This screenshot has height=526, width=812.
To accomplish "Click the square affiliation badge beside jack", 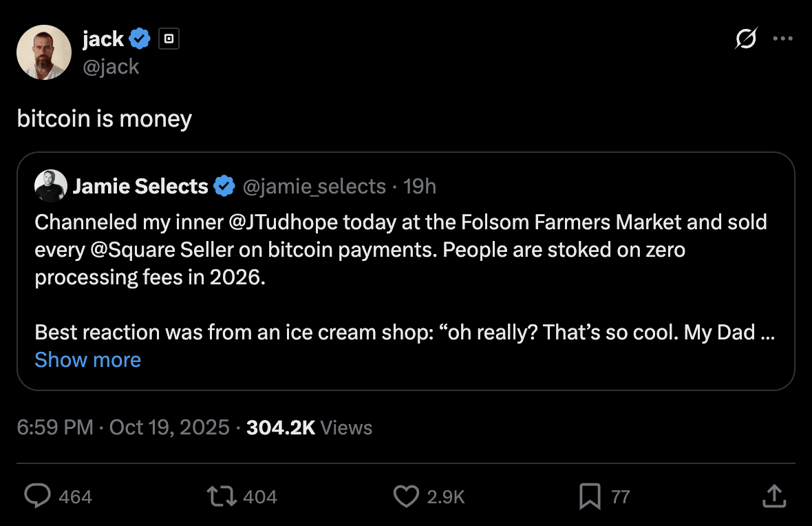I will 169,40.
